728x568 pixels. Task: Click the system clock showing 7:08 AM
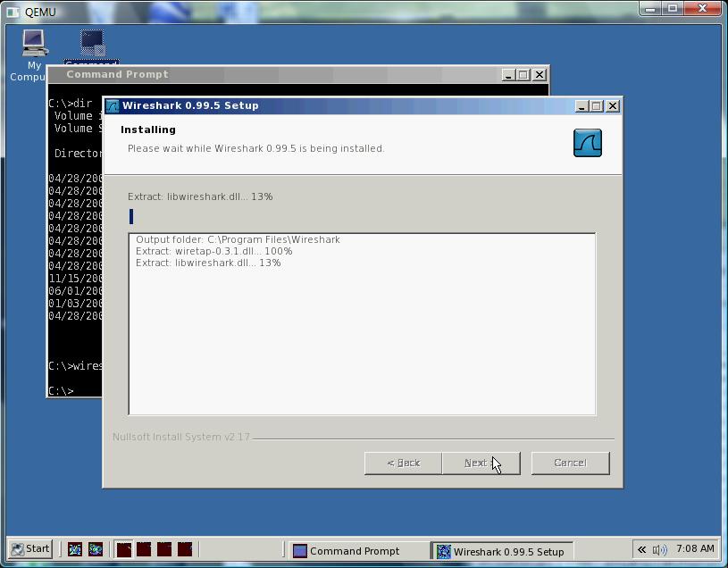[695, 549]
